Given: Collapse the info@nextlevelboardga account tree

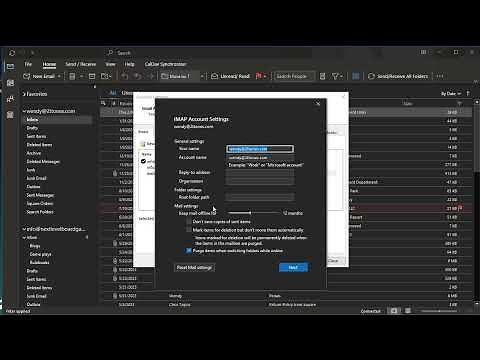Looking at the screenshot, I should pyautogui.click(x=24, y=229).
